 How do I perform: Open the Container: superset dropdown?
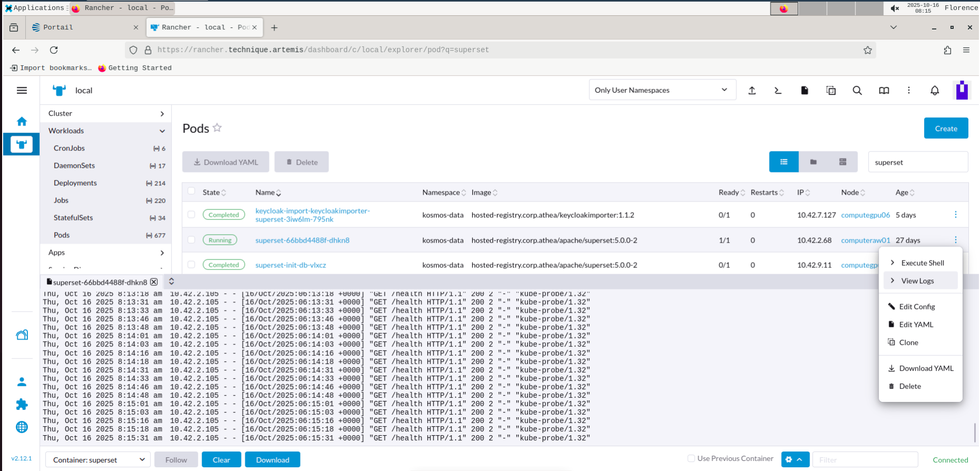(98, 460)
